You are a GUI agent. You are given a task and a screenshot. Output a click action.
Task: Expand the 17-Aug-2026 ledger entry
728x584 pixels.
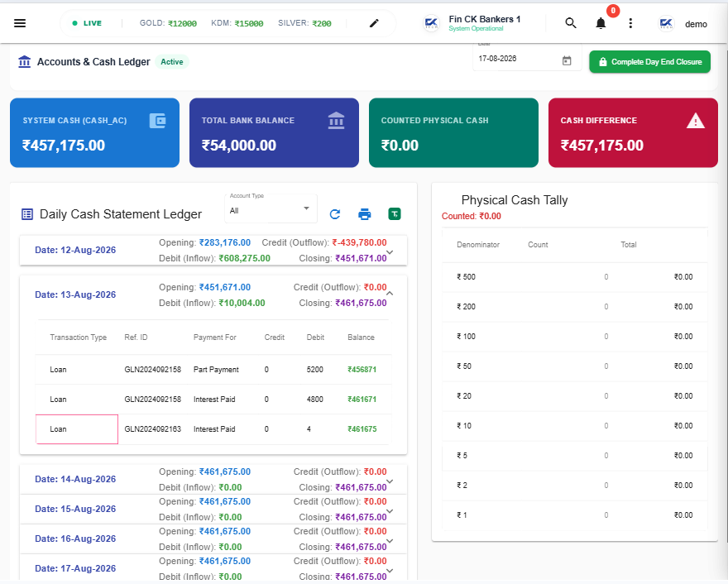390,571
